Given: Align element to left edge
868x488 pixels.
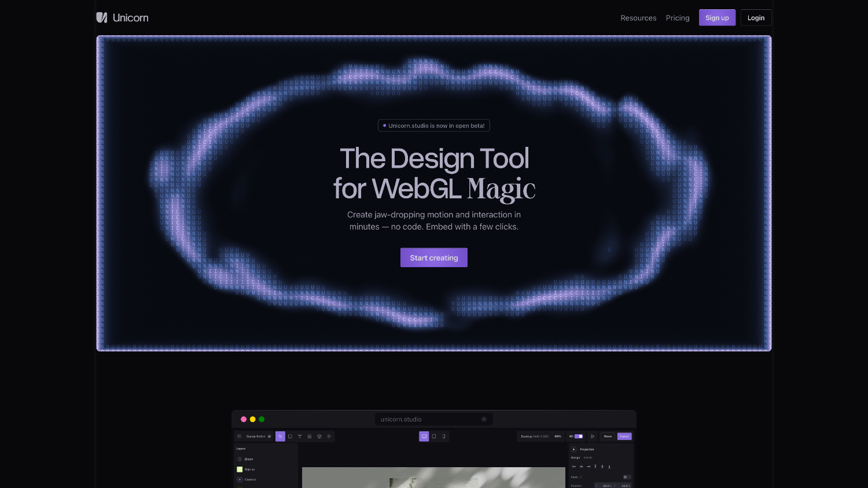Looking at the screenshot, I should pos(574,467).
